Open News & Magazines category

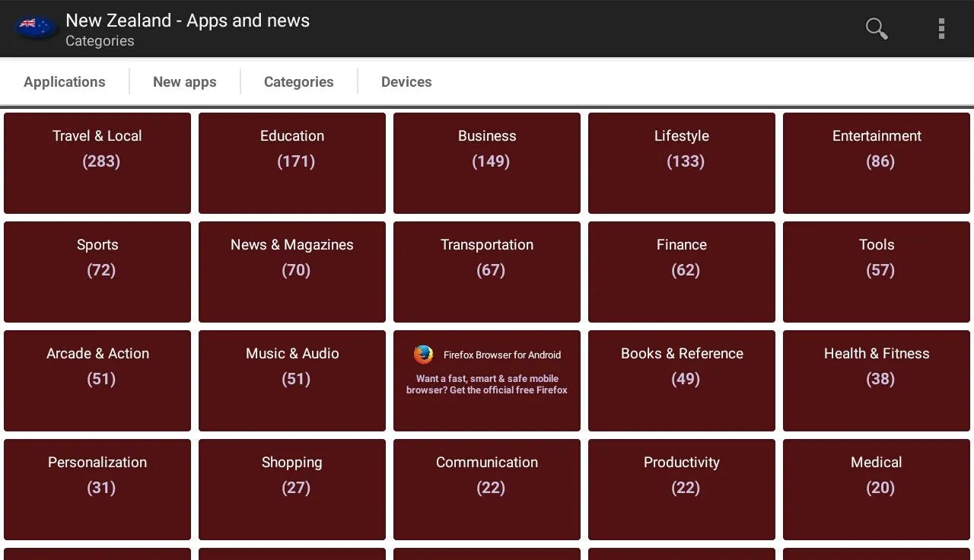[x=292, y=272]
